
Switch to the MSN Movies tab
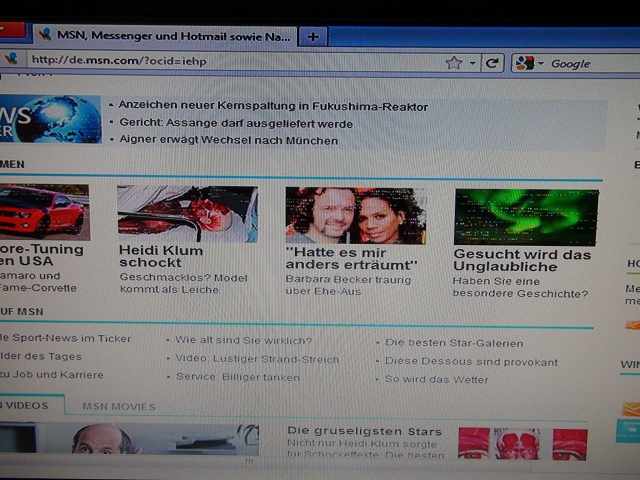tap(118, 406)
